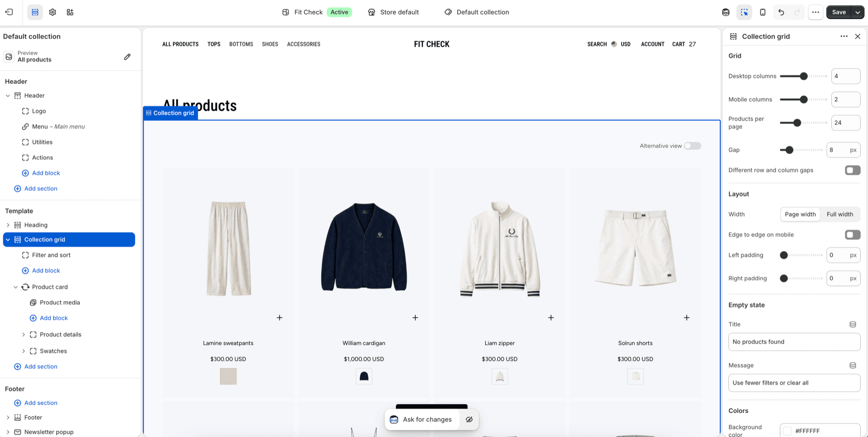Open TOPS menu item
868x437 pixels.
[214, 44]
